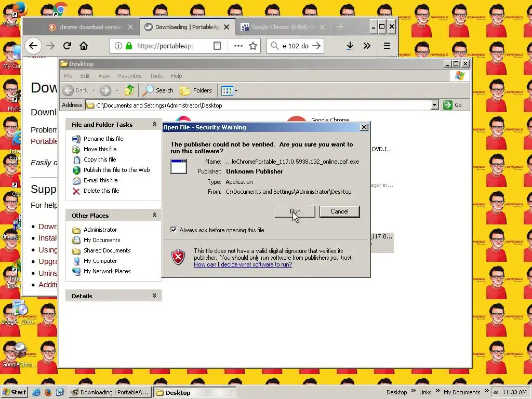Close the 'Downloading | PortableApps' tab

[227, 27]
